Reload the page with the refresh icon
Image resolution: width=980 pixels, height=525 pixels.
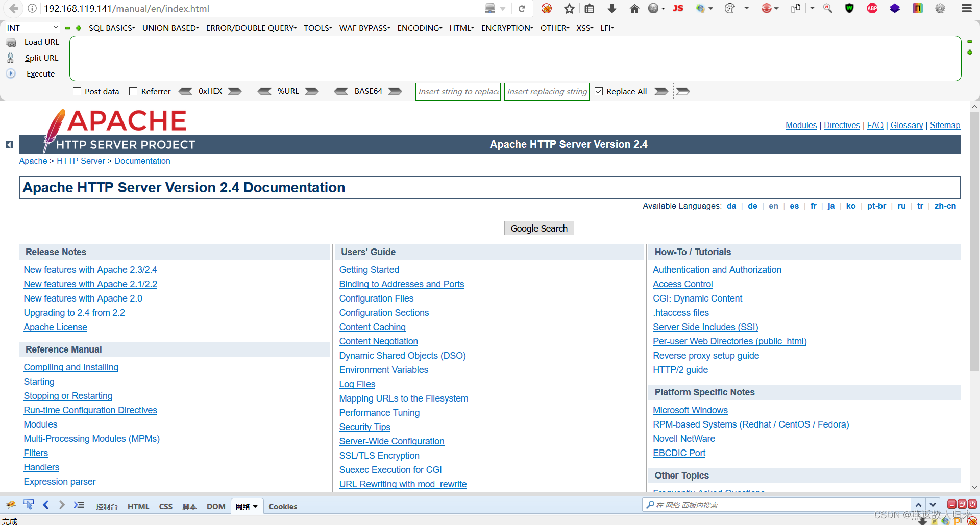pos(522,8)
